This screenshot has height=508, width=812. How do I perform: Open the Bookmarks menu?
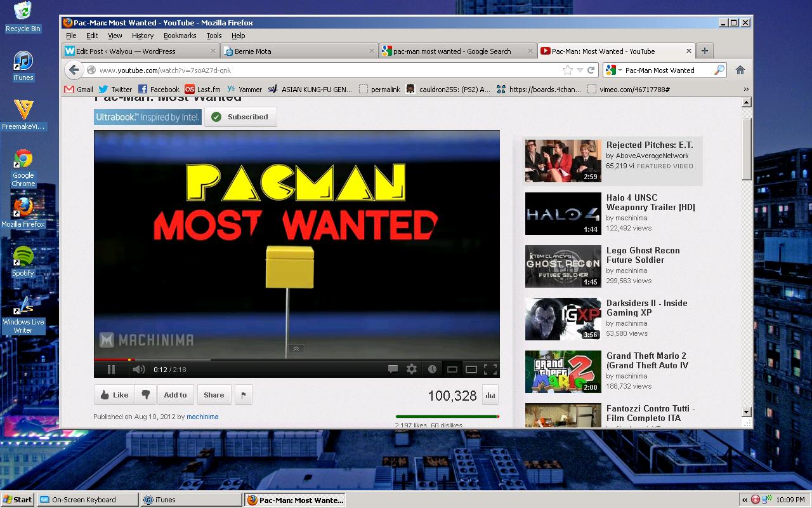coord(180,36)
